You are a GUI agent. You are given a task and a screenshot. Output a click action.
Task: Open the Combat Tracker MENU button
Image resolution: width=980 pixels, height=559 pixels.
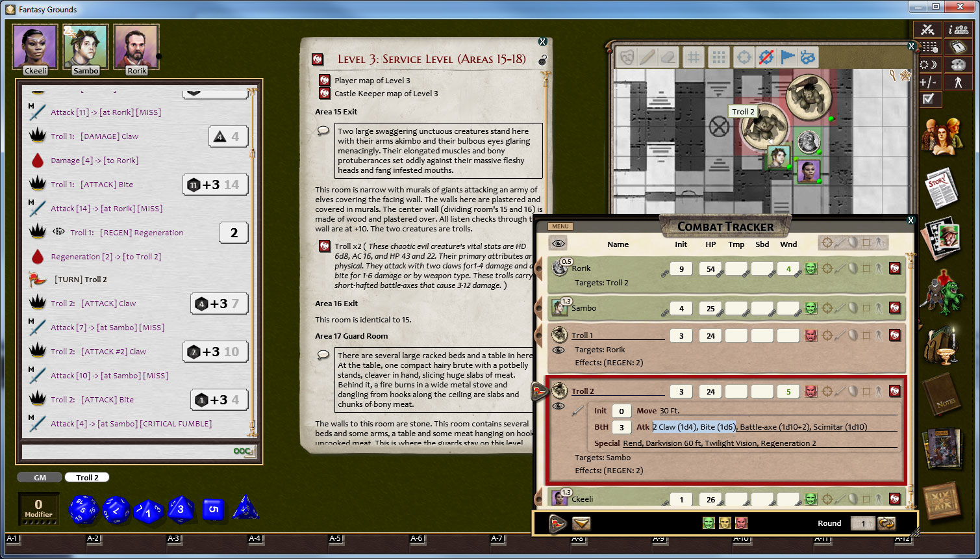click(x=560, y=226)
